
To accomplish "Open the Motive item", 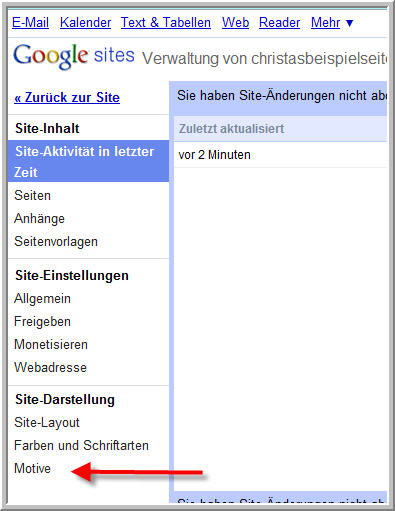I will point(32,469).
